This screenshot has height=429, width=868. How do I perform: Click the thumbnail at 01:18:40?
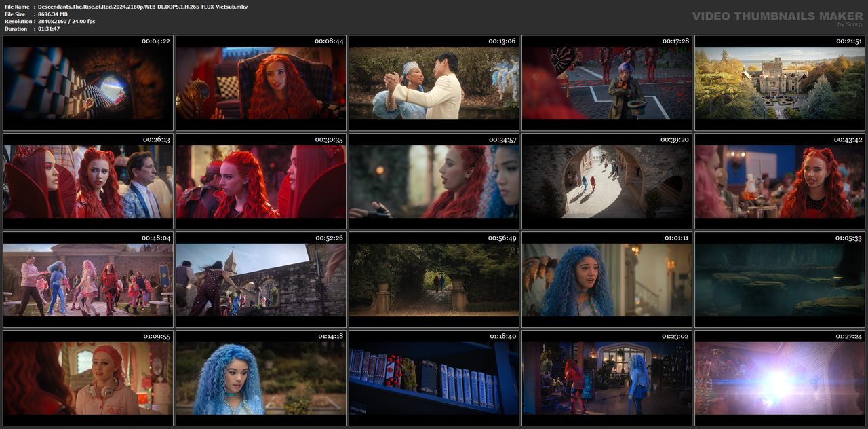click(434, 378)
